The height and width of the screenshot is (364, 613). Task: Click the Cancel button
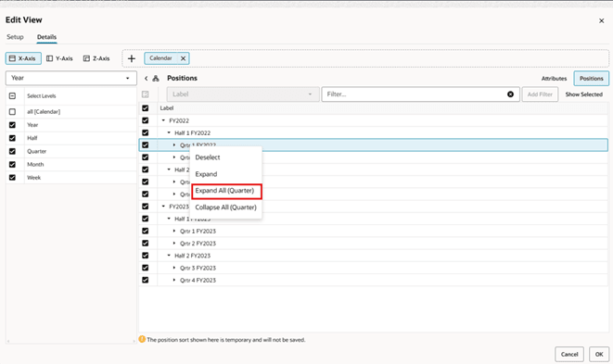tap(569, 354)
